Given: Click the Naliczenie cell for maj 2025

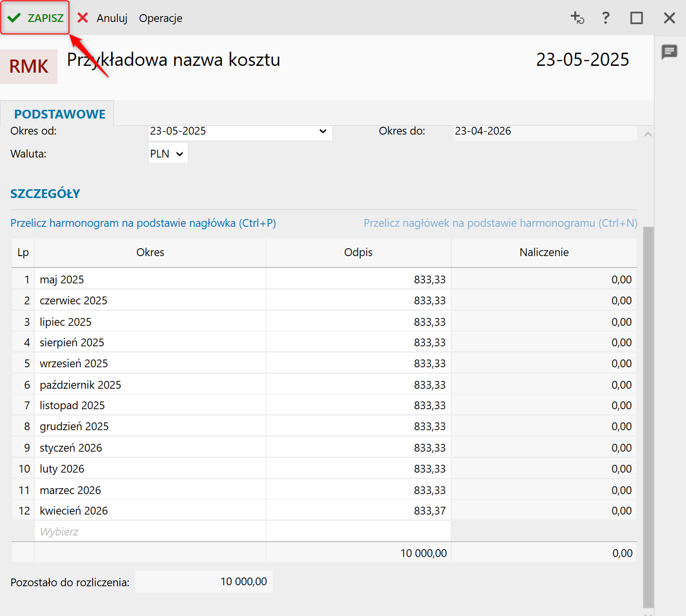Looking at the screenshot, I should [x=544, y=279].
